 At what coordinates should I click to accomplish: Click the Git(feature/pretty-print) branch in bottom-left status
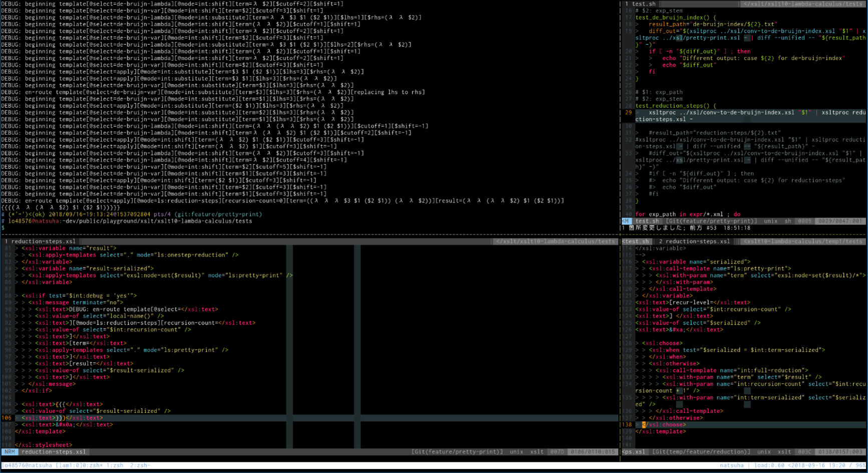click(x=457, y=452)
